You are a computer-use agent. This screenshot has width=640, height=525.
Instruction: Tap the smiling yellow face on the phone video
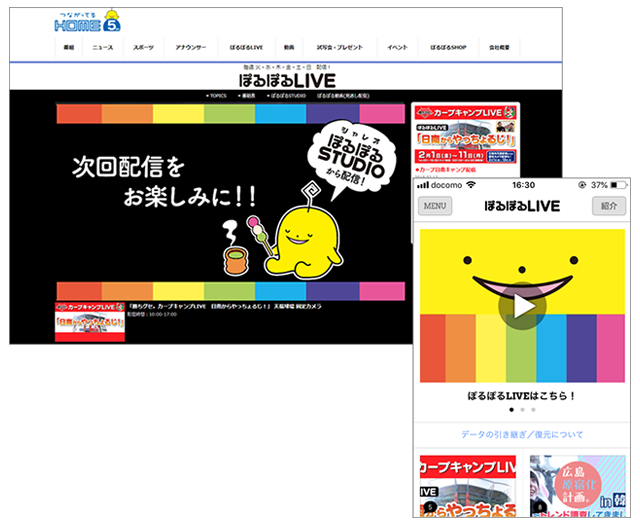[x=522, y=271]
